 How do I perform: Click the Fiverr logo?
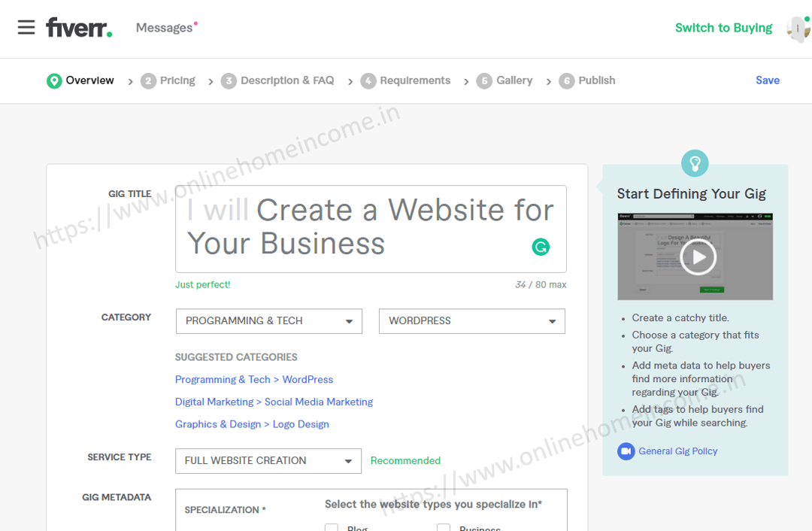click(79, 28)
